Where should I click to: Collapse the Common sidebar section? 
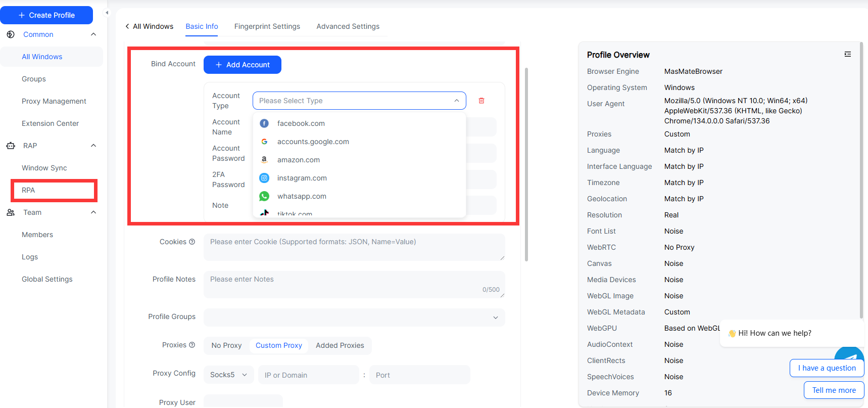coord(93,34)
